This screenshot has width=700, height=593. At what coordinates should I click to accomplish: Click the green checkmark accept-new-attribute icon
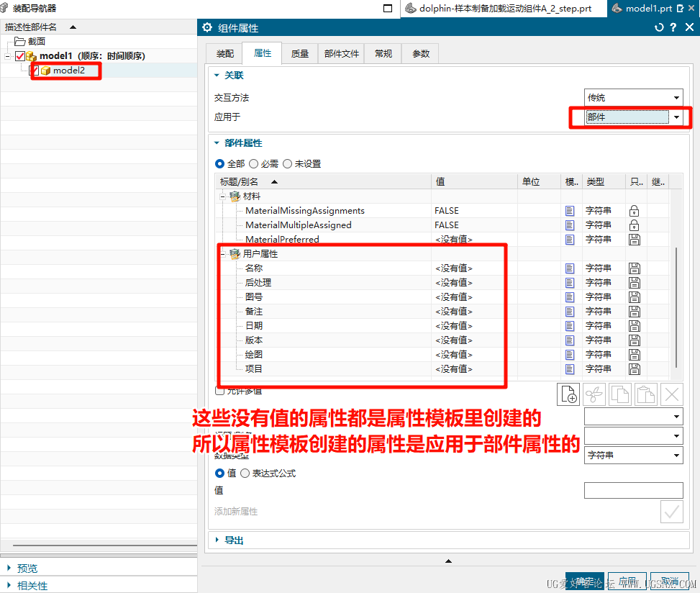pos(672,512)
